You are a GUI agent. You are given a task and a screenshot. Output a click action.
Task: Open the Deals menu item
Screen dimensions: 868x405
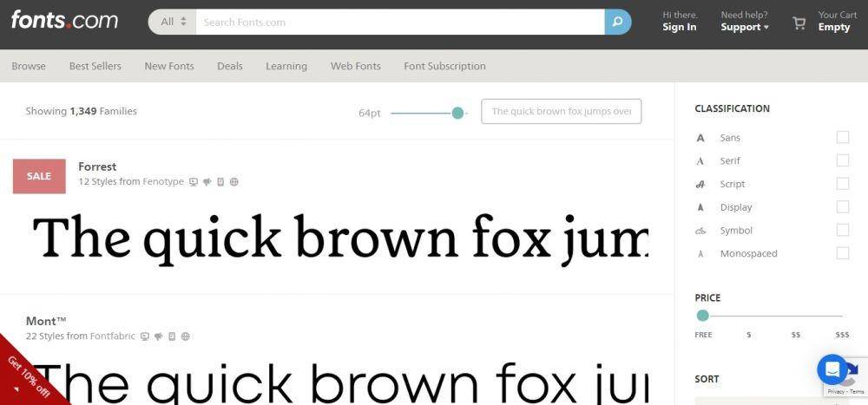click(230, 66)
